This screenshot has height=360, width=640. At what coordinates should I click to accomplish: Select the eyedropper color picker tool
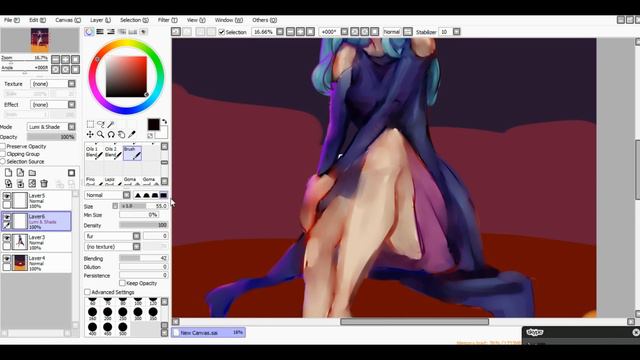(131, 134)
